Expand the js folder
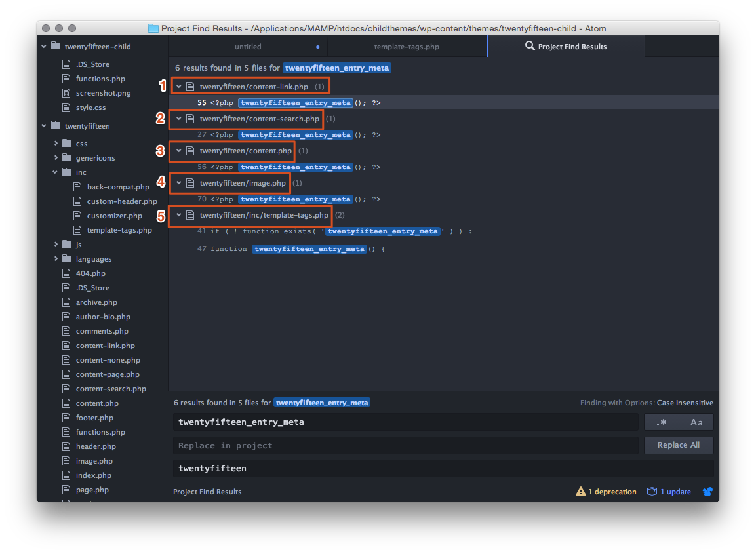756x554 pixels. (x=56, y=245)
